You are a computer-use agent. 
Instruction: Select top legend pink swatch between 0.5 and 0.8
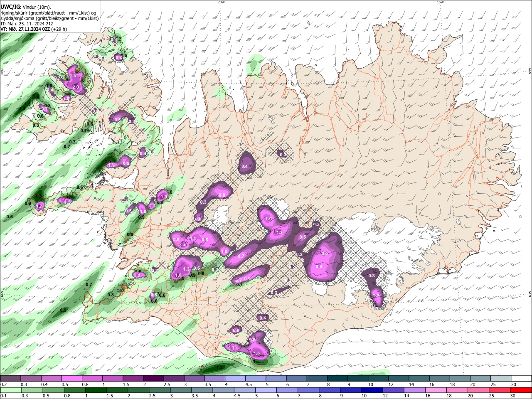point(71,378)
